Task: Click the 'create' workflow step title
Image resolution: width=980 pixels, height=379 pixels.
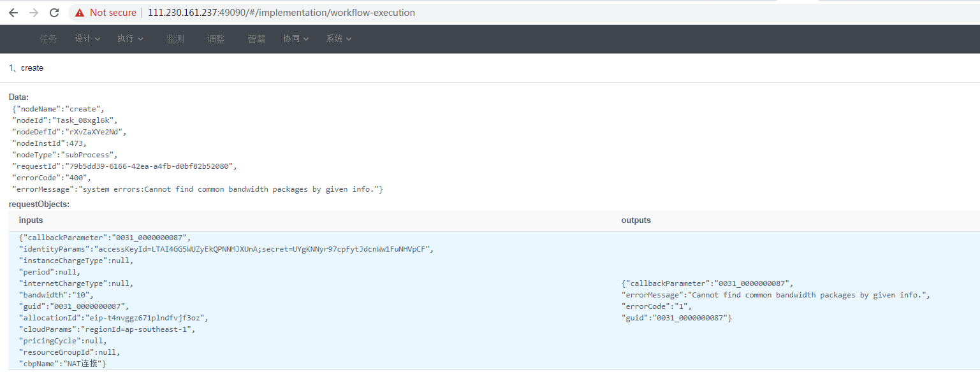Action: click(31, 68)
